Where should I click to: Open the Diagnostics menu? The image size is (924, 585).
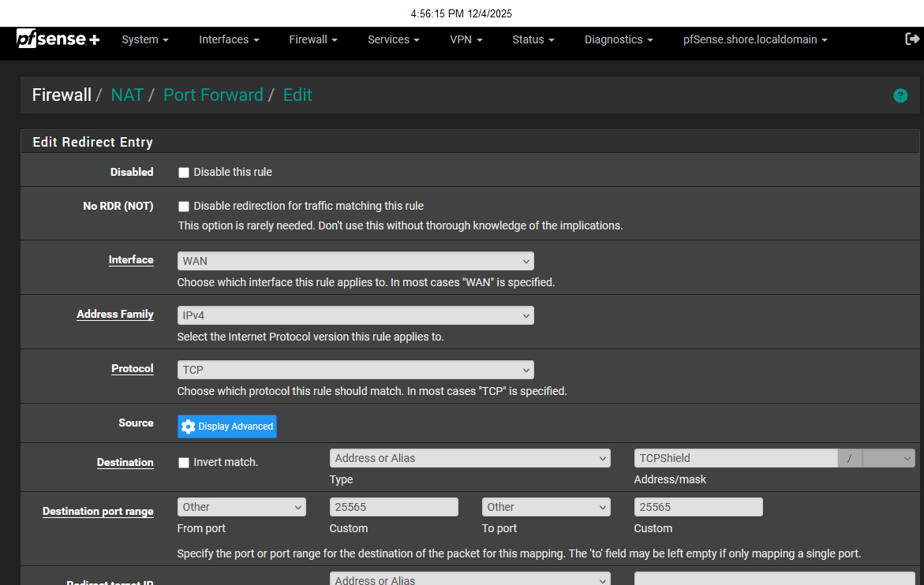click(x=618, y=39)
